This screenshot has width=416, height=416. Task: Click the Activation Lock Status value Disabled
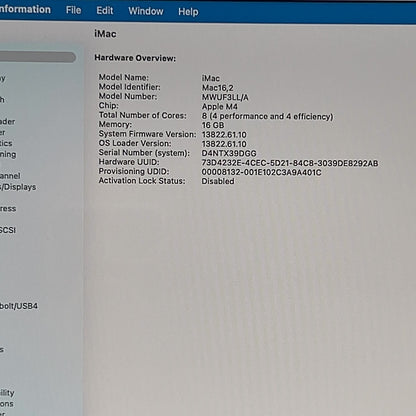[218, 181]
